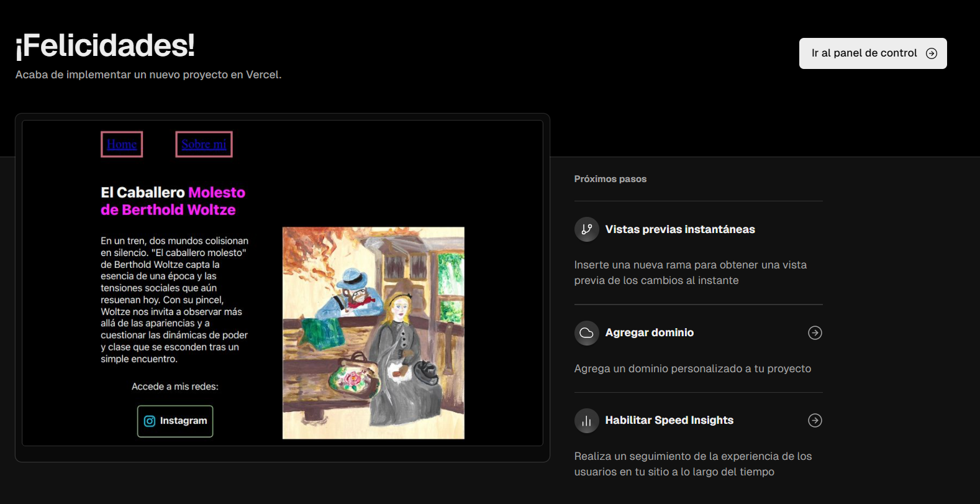980x504 pixels.
Task: Click the Próximos pasos heading
Action: pyautogui.click(x=610, y=179)
